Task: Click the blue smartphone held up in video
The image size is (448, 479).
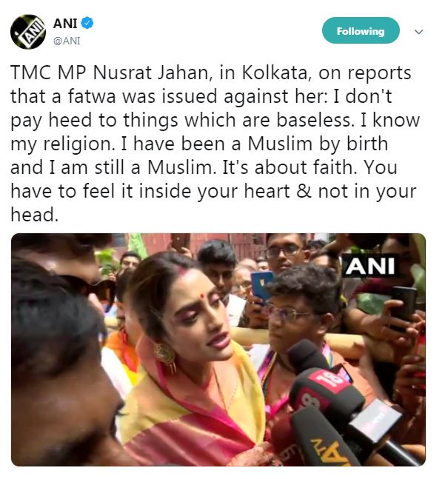Action: coord(261,285)
